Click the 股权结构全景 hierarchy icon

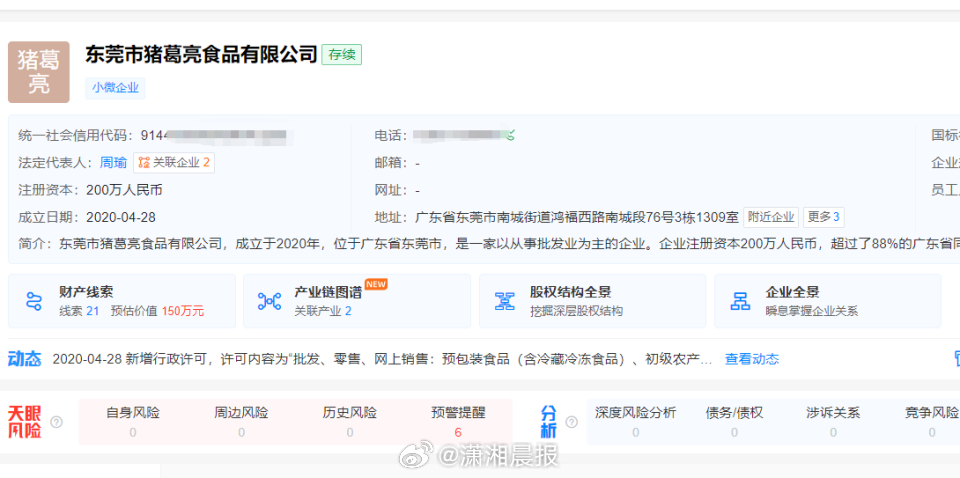(504, 301)
